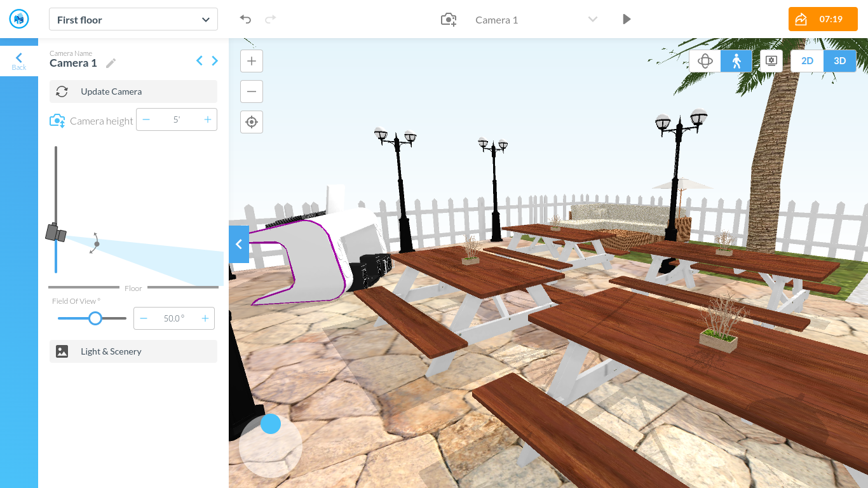This screenshot has width=868, height=488.
Task: Click the orbit navigation icon
Action: coord(705,60)
